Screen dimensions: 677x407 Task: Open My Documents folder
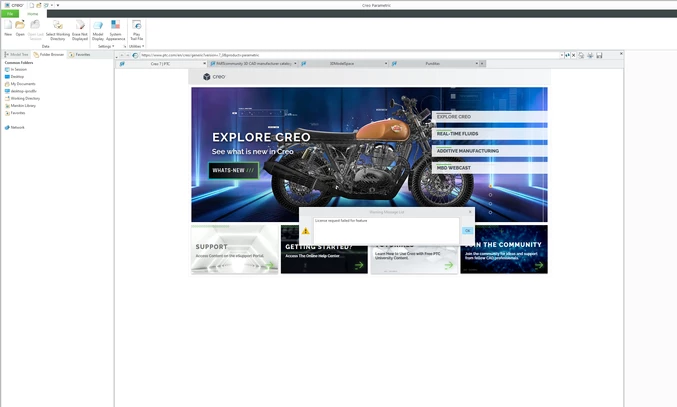(20, 84)
